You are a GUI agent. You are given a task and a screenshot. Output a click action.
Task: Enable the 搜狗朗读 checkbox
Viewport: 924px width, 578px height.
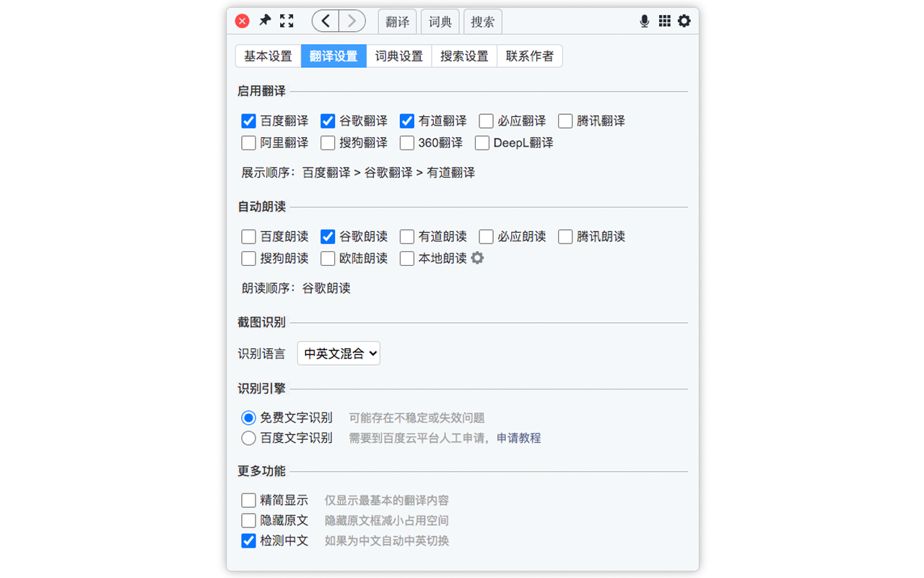[x=248, y=258]
